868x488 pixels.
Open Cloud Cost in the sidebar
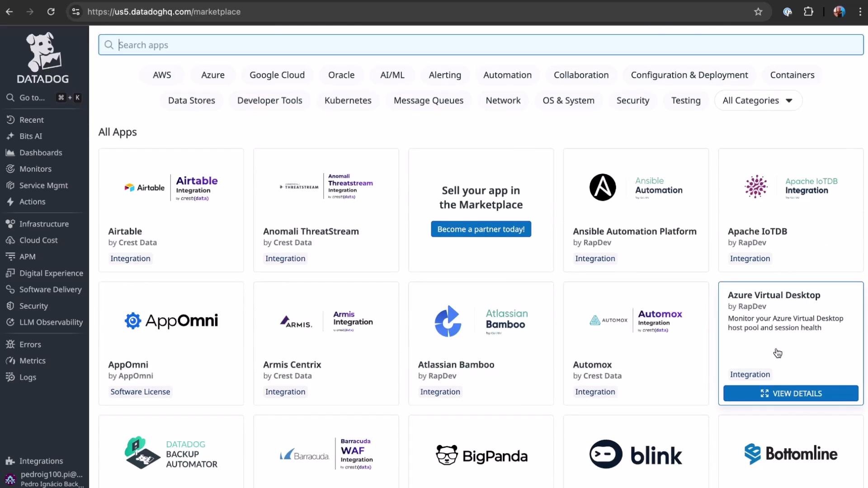click(x=38, y=240)
